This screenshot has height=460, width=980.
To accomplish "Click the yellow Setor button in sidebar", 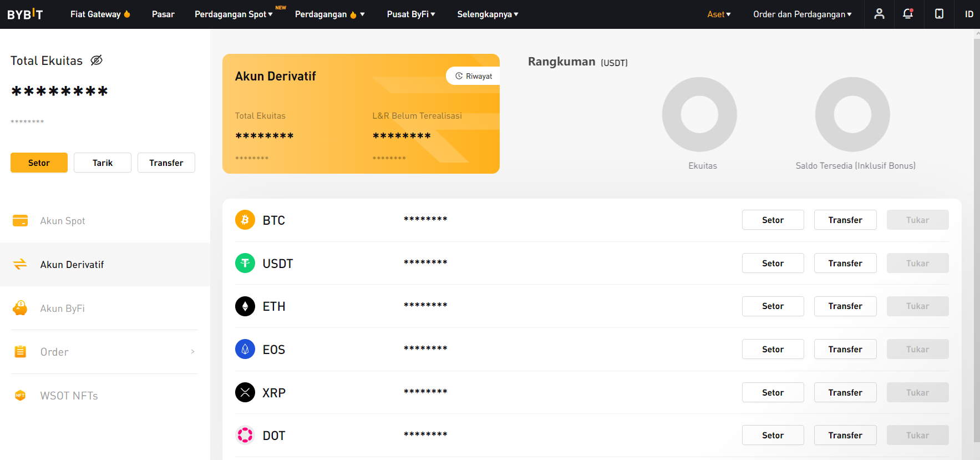I will pos(39,163).
